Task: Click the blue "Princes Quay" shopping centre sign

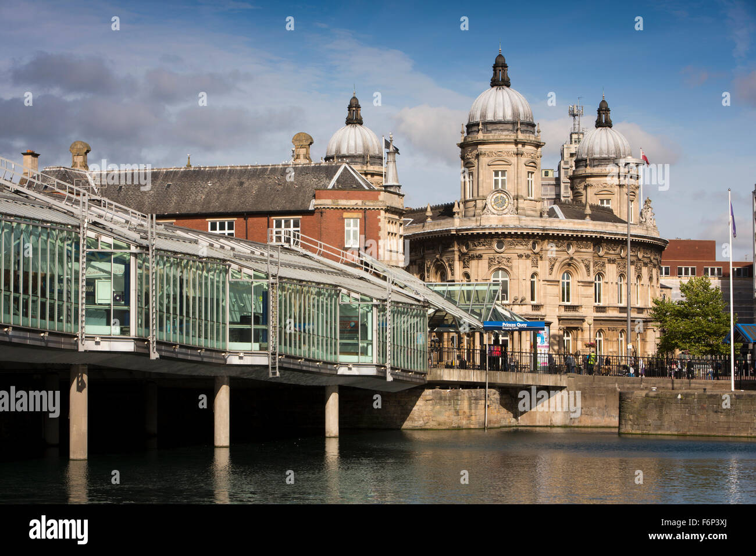Action: pos(513,325)
